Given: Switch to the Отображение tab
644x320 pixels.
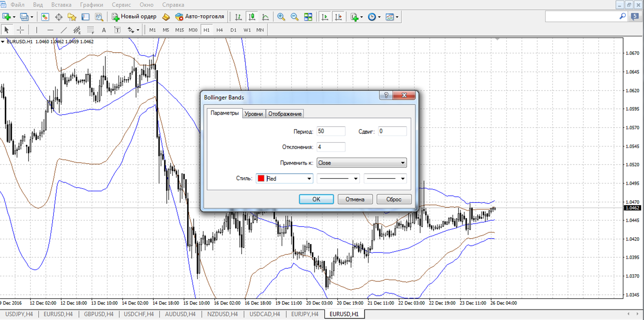Looking at the screenshot, I should pyautogui.click(x=285, y=114).
